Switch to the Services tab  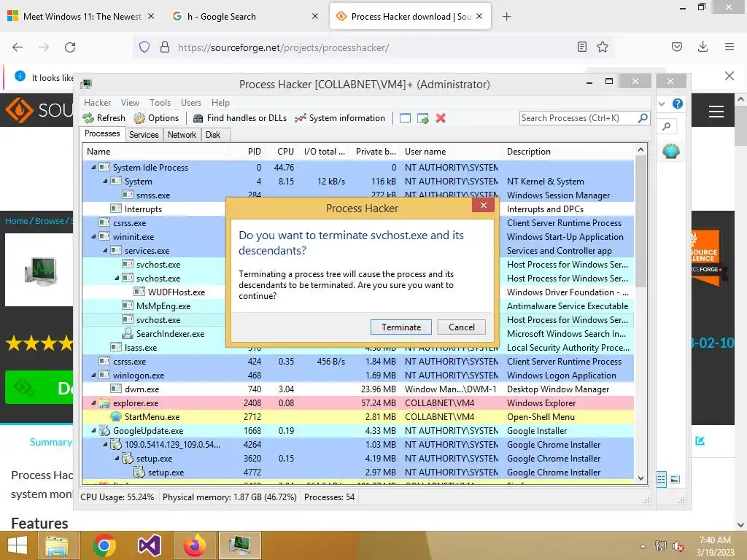[144, 135]
